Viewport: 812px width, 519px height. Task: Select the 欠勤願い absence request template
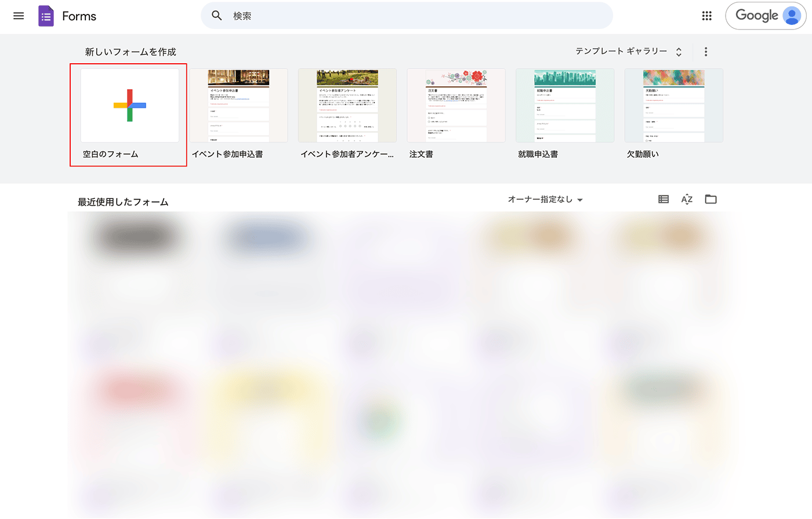[673, 106]
